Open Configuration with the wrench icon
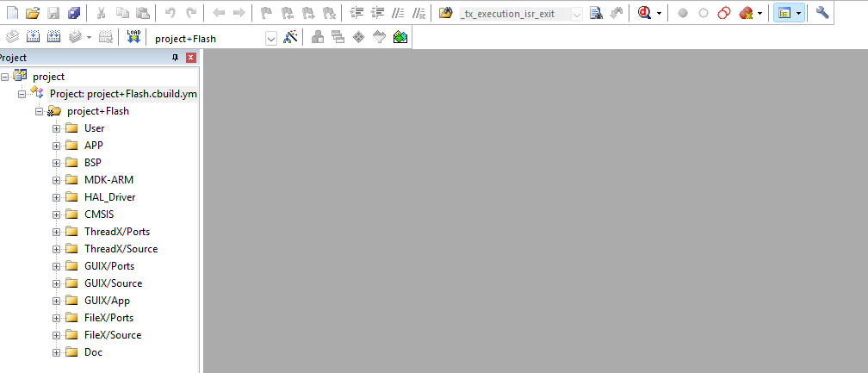868x373 pixels. tap(822, 13)
